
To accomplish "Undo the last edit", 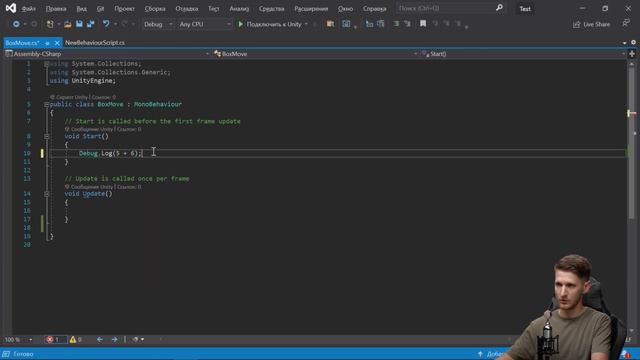I will (106, 24).
